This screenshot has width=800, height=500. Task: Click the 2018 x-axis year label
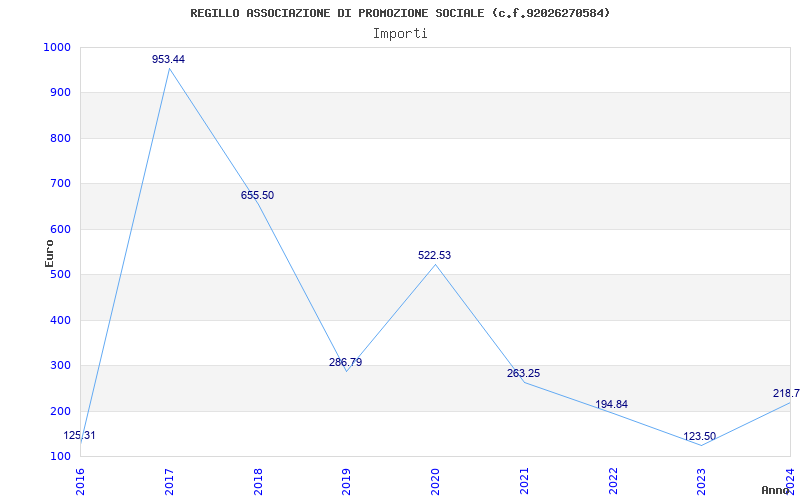tap(258, 481)
